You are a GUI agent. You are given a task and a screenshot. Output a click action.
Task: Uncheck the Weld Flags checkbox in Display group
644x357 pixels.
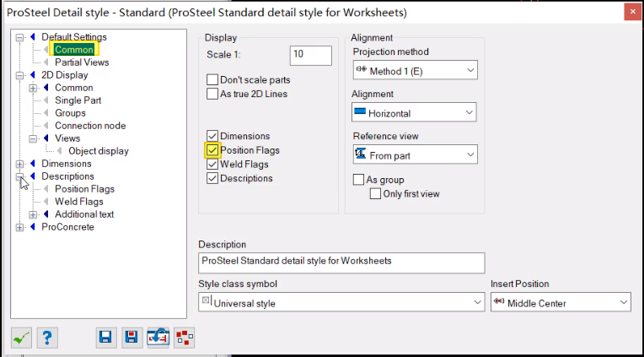212,164
